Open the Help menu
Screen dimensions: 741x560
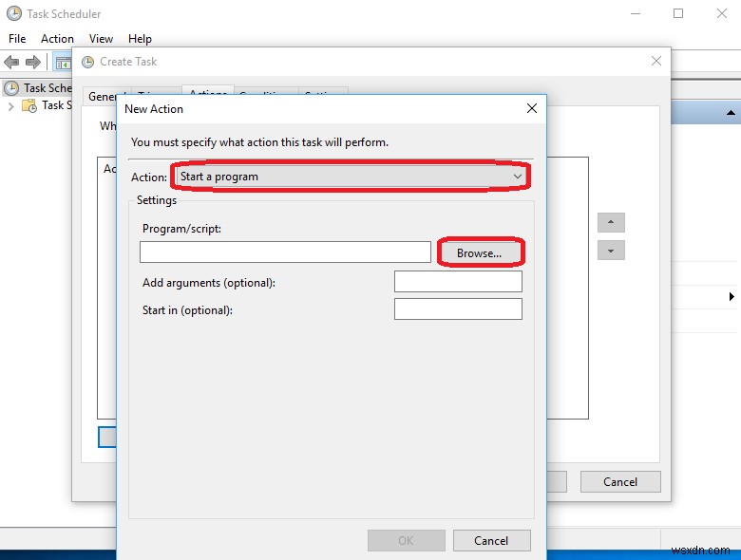[x=140, y=39]
